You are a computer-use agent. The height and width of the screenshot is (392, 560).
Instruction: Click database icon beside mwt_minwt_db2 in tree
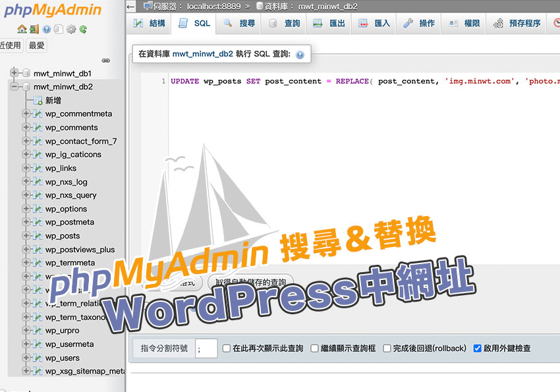click(26, 87)
